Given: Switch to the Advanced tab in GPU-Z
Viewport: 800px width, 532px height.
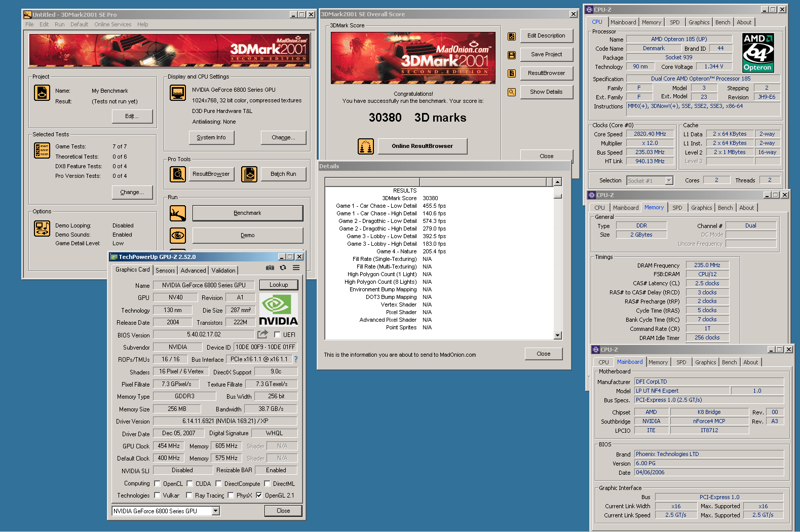Looking at the screenshot, I should (x=194, y=271).
